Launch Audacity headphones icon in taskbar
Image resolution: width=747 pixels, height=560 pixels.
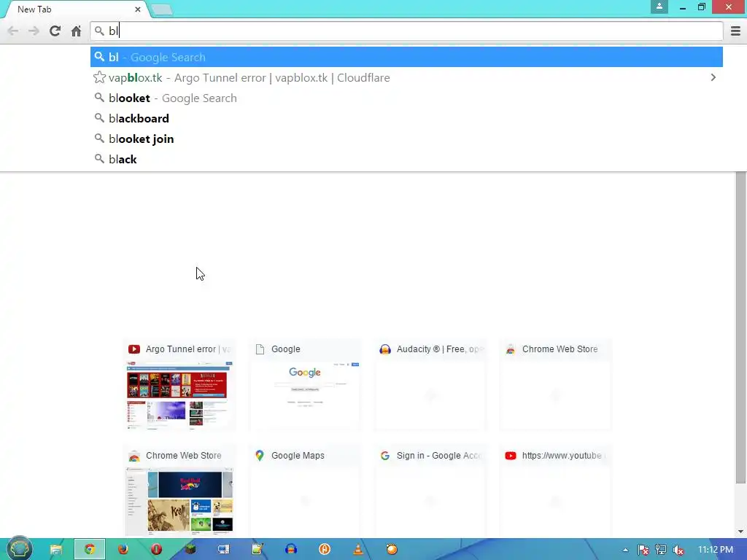291,550
